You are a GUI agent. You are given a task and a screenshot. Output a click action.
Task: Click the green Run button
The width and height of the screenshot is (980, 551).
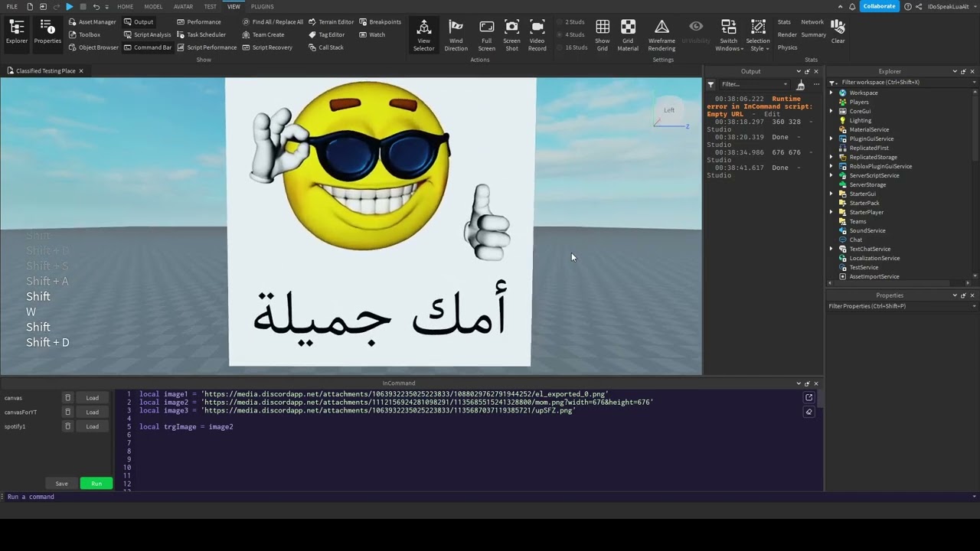pyautogui.click(x=96, y=484)
